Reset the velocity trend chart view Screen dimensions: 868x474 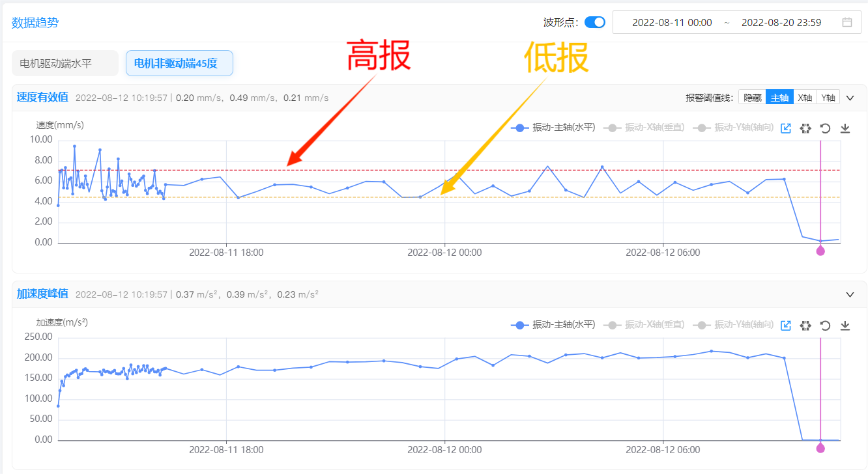825,128
